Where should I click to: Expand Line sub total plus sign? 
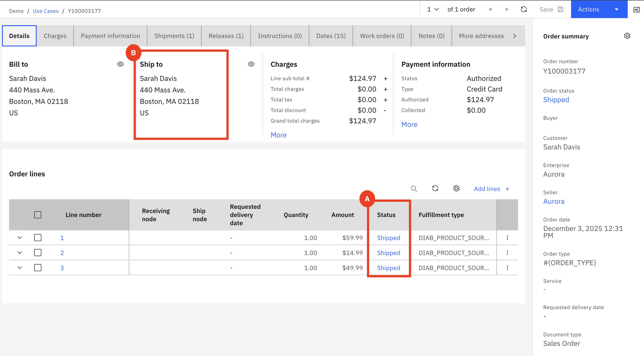pos(385,79)
